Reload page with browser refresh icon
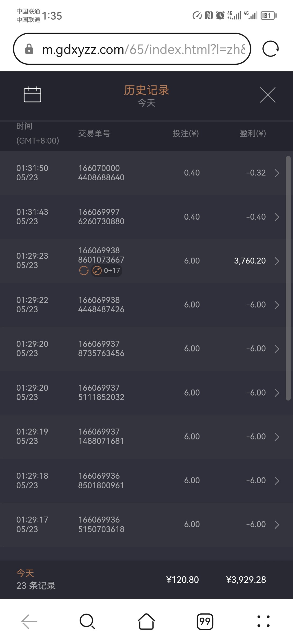The image size is (293, 644). (x=270, y=49)
